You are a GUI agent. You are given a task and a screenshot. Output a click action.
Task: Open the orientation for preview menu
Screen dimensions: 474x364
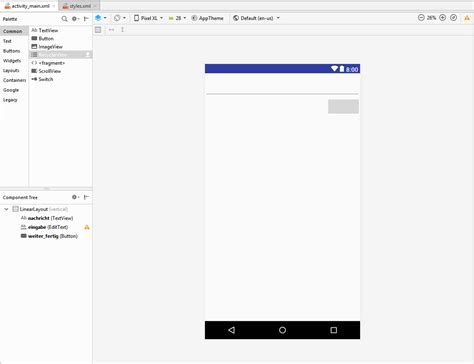[x=120, y=18]
